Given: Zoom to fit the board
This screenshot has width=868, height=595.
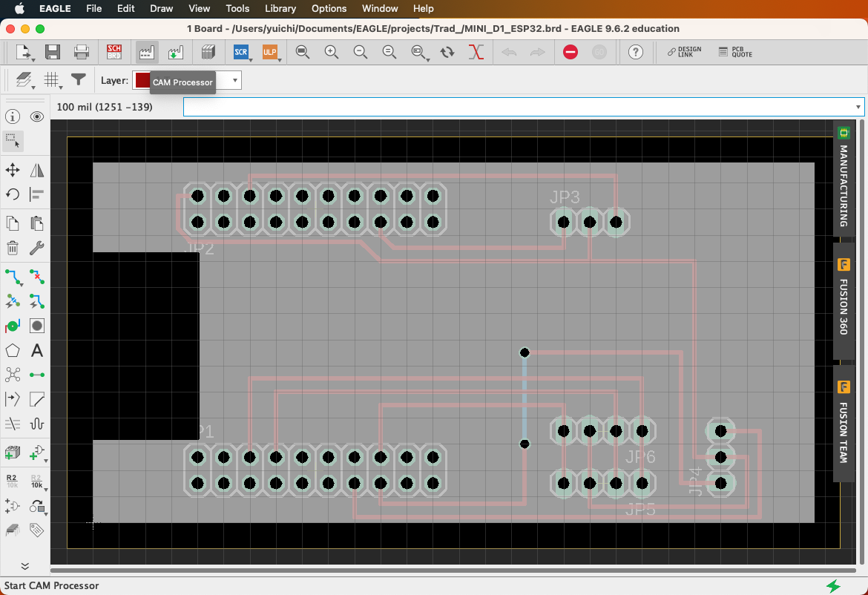Looking at the screenshot, I should point(302,52).
